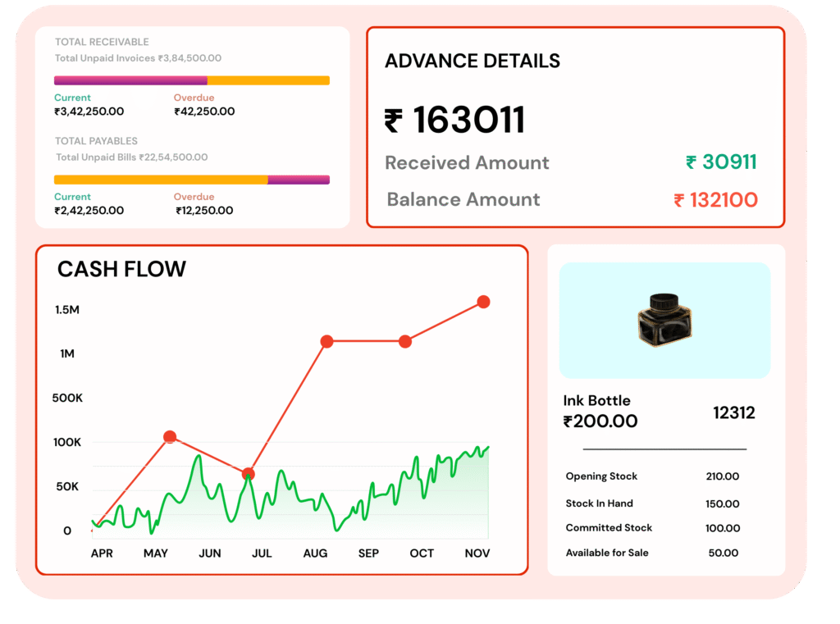Click the payables Current amount ₹2,42,250.00

[89, 211]
